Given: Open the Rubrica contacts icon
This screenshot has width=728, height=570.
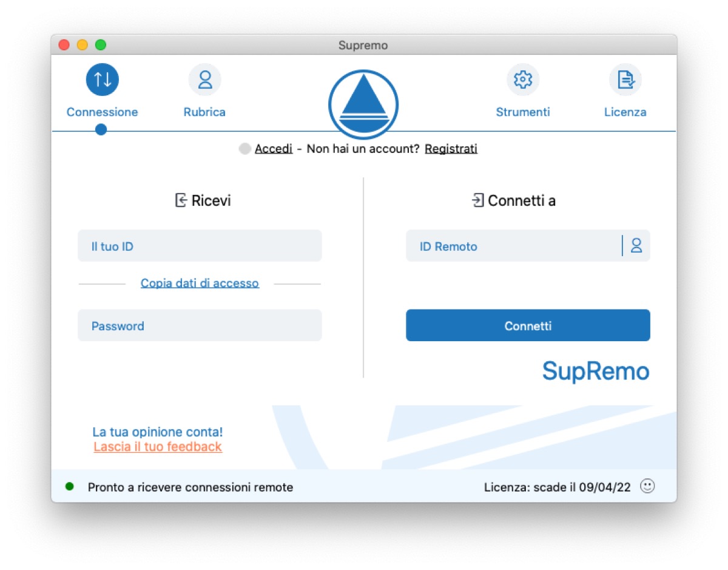Looking at the screenshot, I should click(205, 80).
